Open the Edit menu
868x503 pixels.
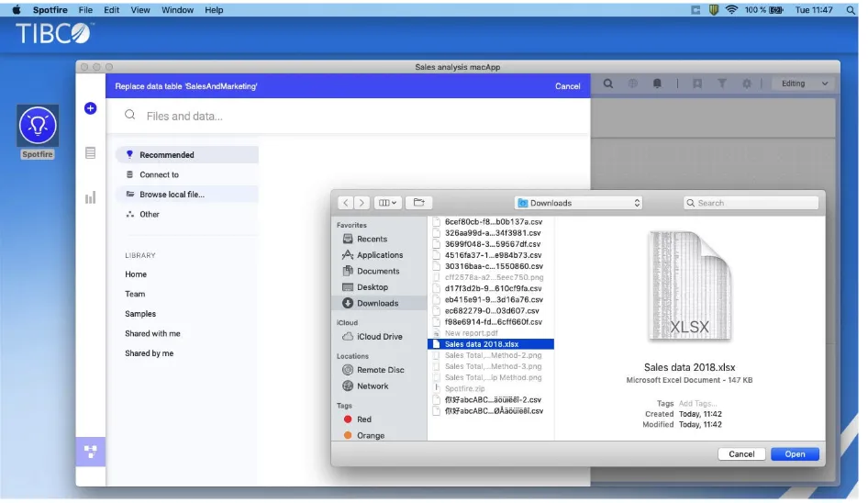click(x=111, y=10)
